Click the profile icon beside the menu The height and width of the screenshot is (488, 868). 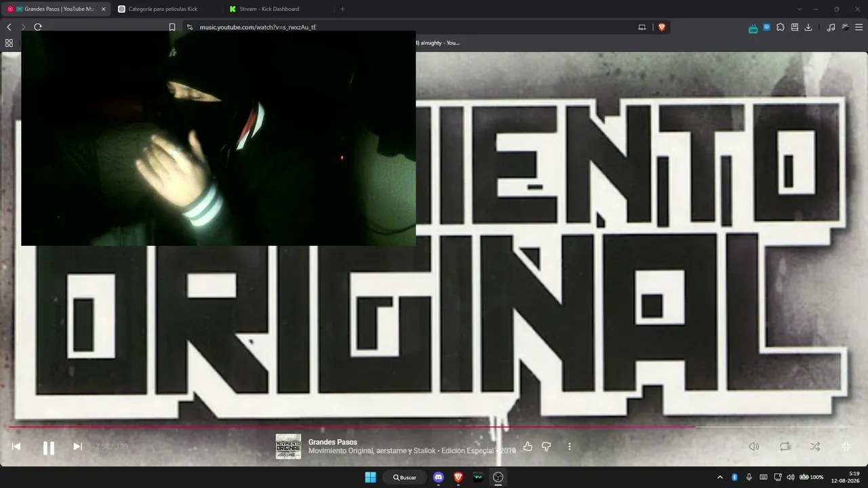(845, 27)
